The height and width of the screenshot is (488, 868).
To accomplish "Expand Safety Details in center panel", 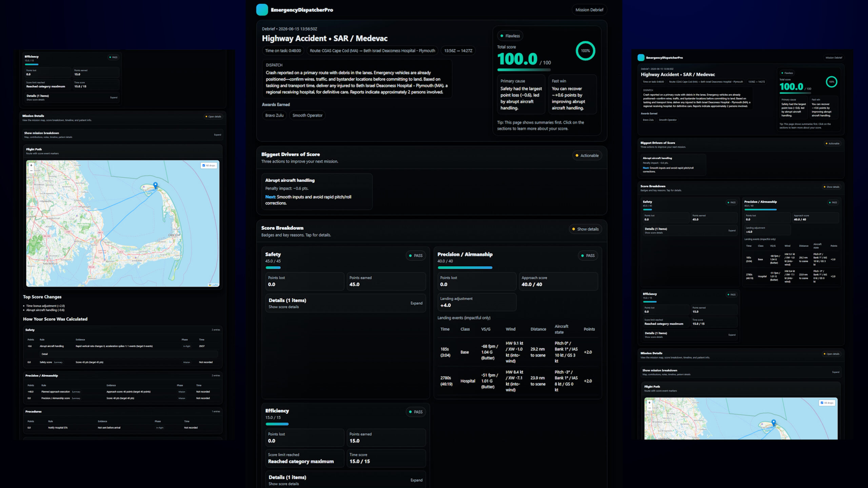I will (346, 303).
